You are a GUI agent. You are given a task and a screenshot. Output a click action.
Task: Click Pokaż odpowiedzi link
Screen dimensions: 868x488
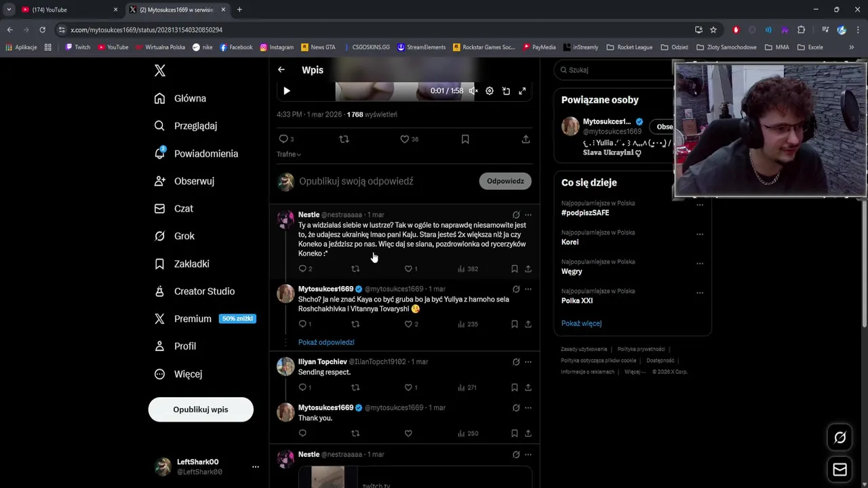point(326,342)
